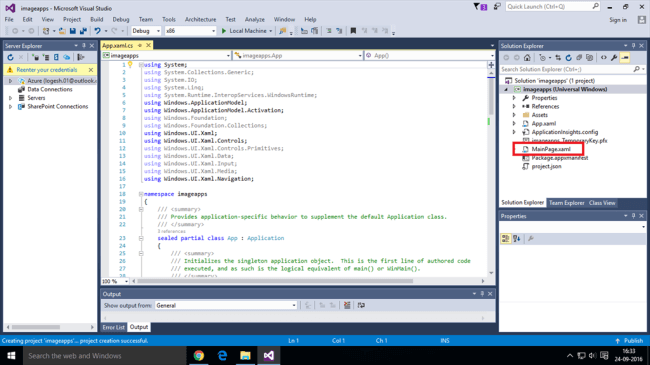Select MainPage.xaml in Solution Explorer
The image size is (650, 365).
click(x=551, y=149)
